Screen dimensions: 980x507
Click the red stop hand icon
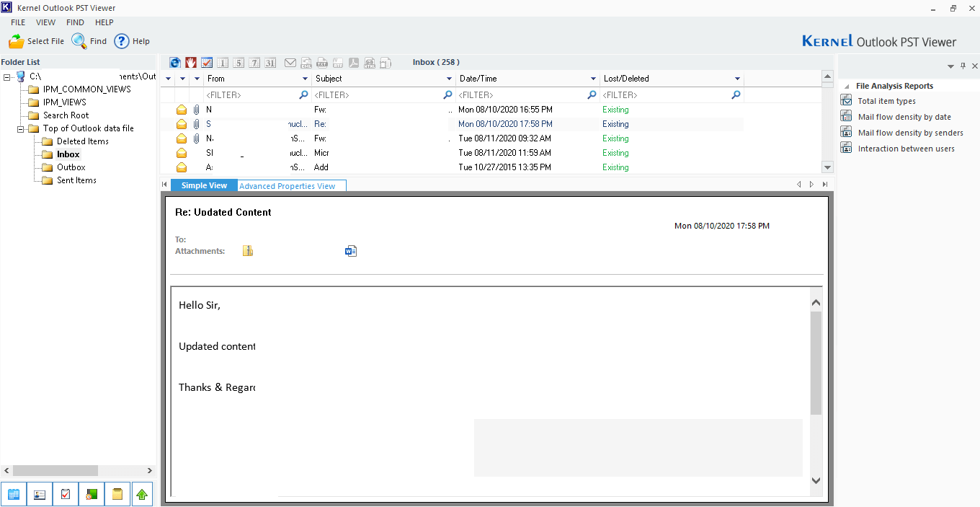tap(191, 63)
